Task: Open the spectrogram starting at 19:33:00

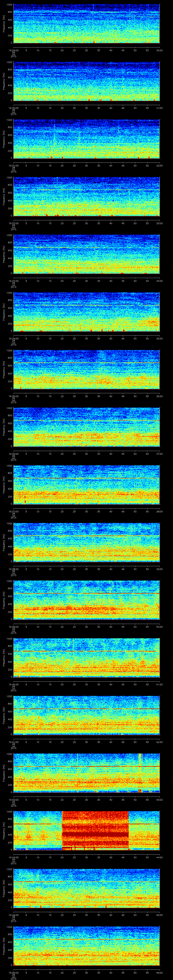Action: 86,254
